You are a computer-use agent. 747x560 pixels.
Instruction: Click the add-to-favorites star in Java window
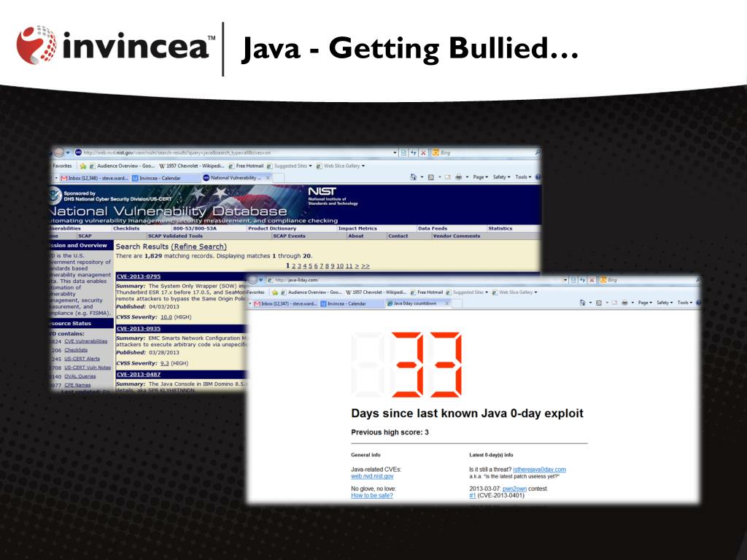(x=275, y=292)
